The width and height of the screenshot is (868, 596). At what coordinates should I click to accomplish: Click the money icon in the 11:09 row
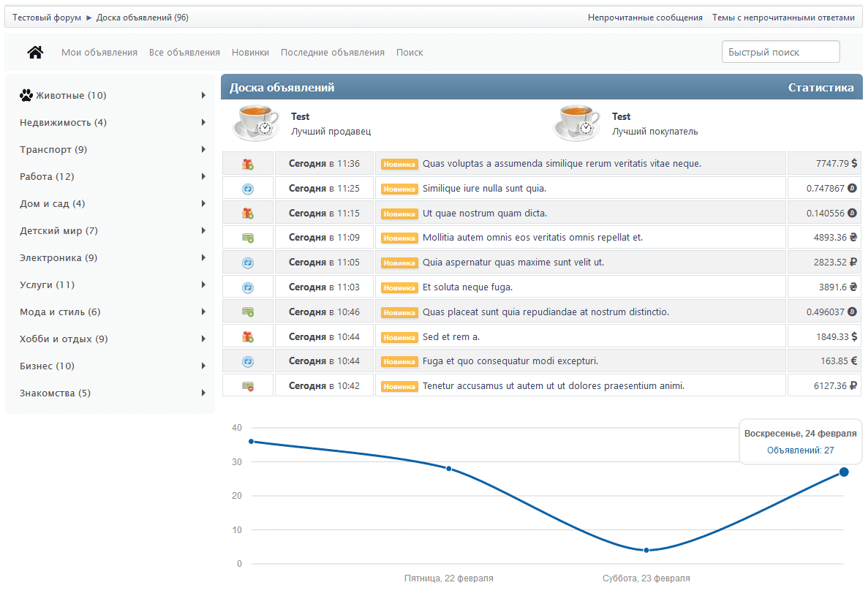coord(248,238)
